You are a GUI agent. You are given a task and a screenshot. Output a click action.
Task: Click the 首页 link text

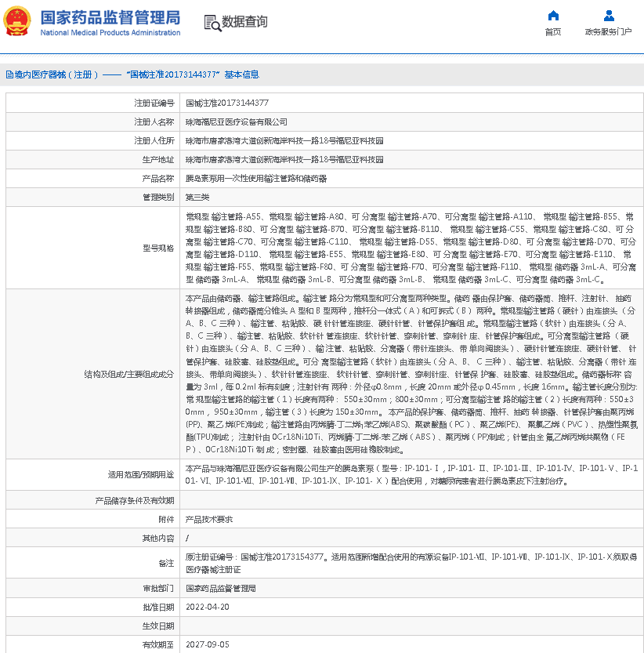tap(553, 31)
